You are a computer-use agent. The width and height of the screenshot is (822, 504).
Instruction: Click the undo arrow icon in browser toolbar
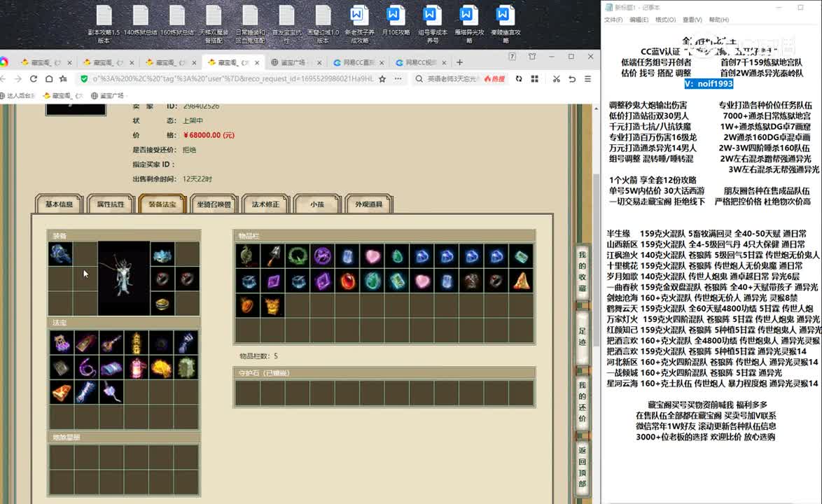click(x=572, y=78)
